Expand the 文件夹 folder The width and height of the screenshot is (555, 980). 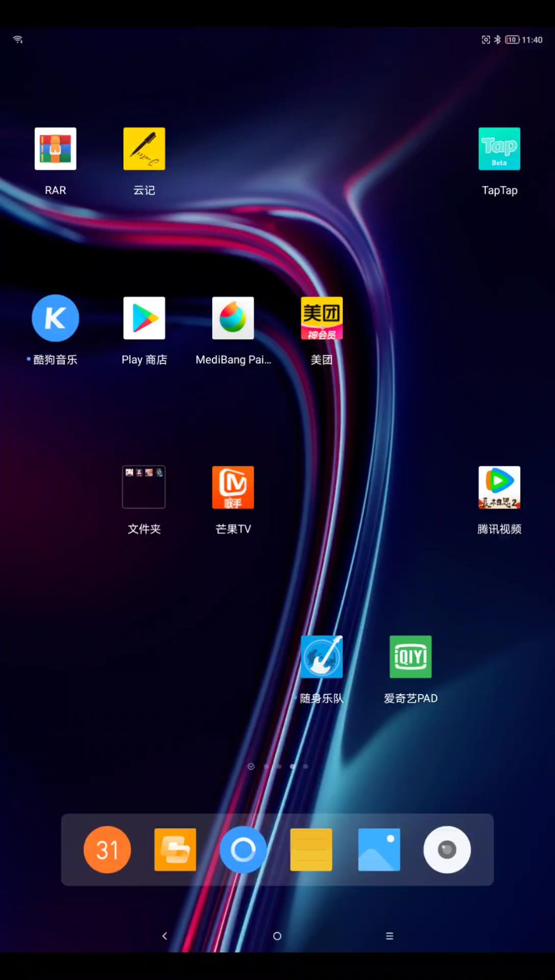144,487
